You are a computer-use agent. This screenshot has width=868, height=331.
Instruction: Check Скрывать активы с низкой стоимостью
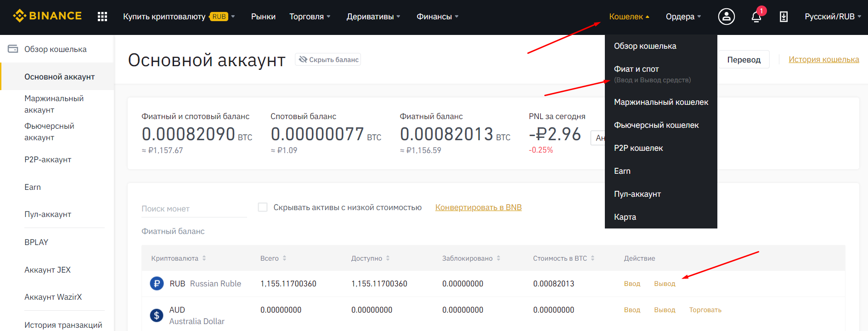coord(263,207)
